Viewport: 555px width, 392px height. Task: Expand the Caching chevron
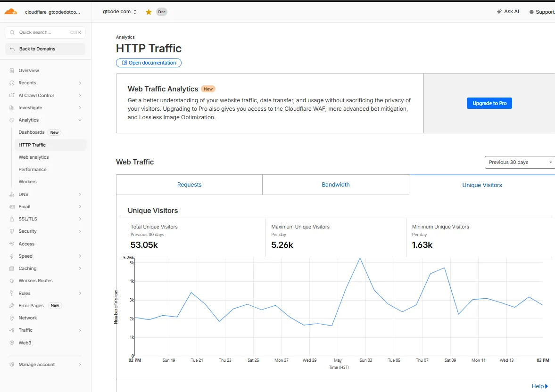[80, 269]
